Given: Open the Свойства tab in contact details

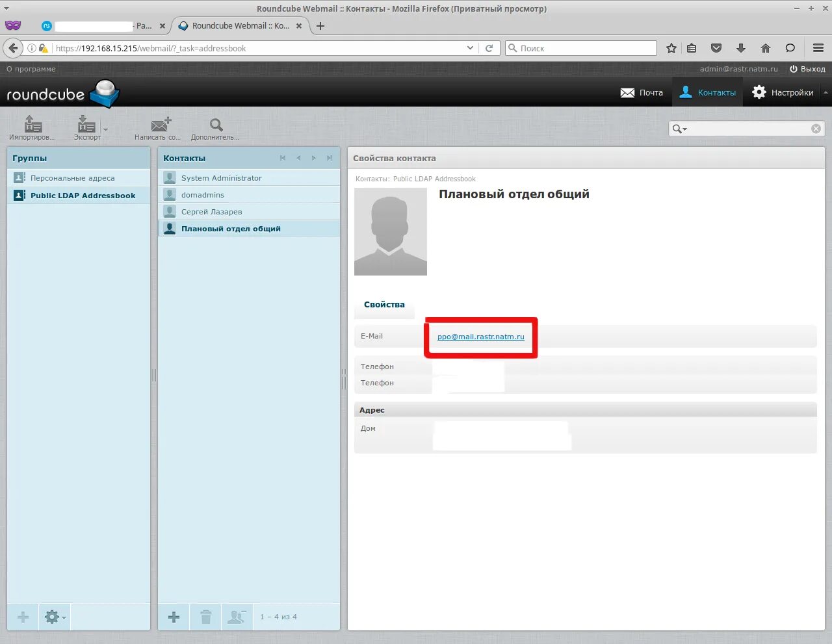Looking at the screenshot, I should (x=384, y=305).
